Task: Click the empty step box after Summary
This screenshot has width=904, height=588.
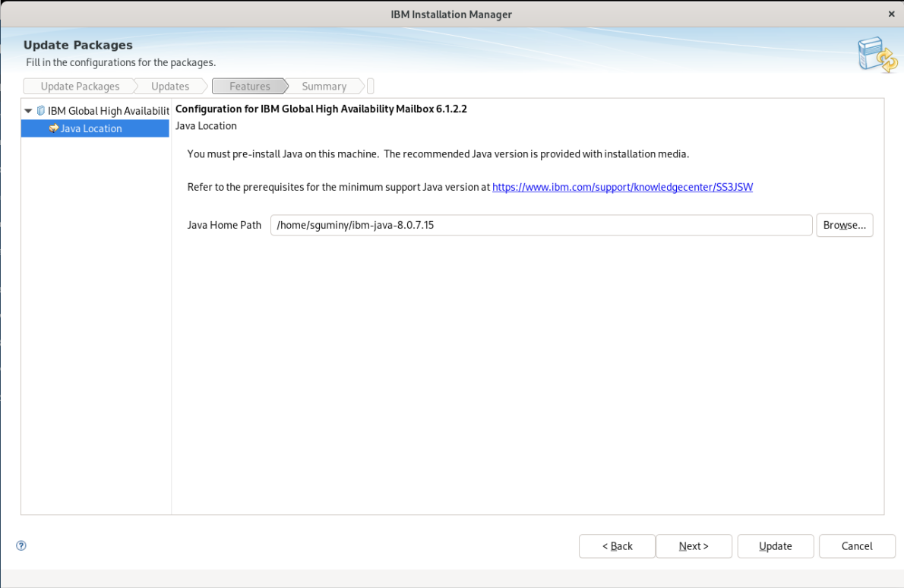Action: coord(371,87)
